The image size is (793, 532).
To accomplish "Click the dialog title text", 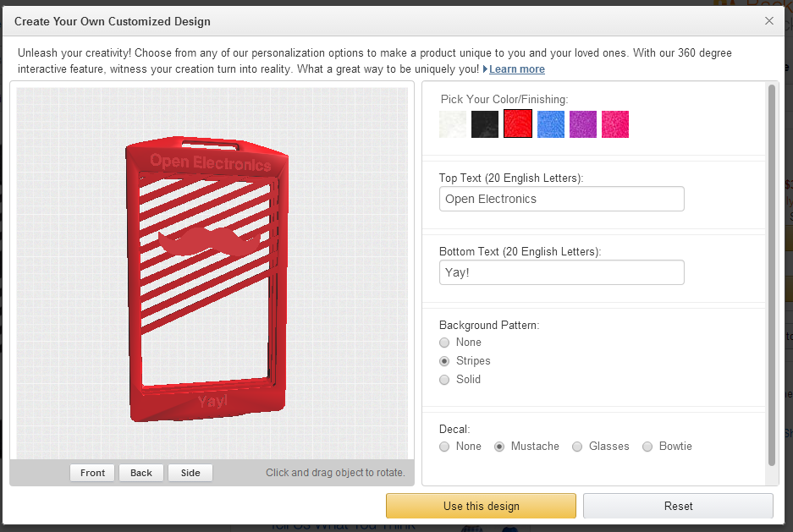I will pos(113,22).
